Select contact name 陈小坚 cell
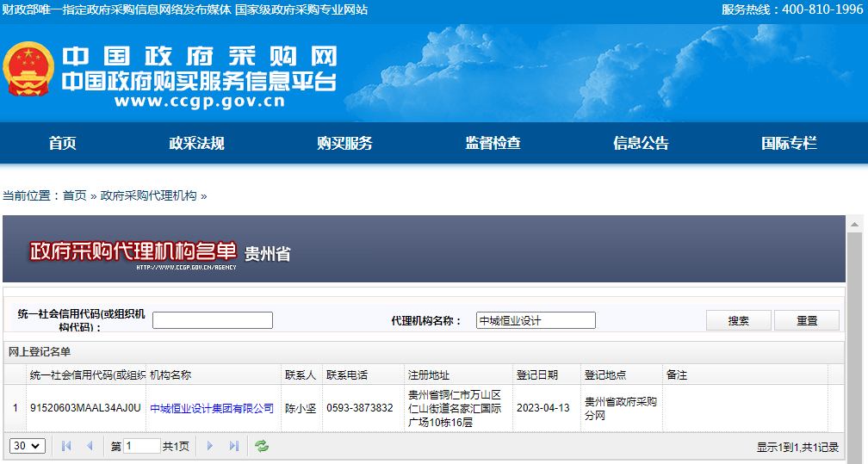868x464 pixels. pos(301,408)
